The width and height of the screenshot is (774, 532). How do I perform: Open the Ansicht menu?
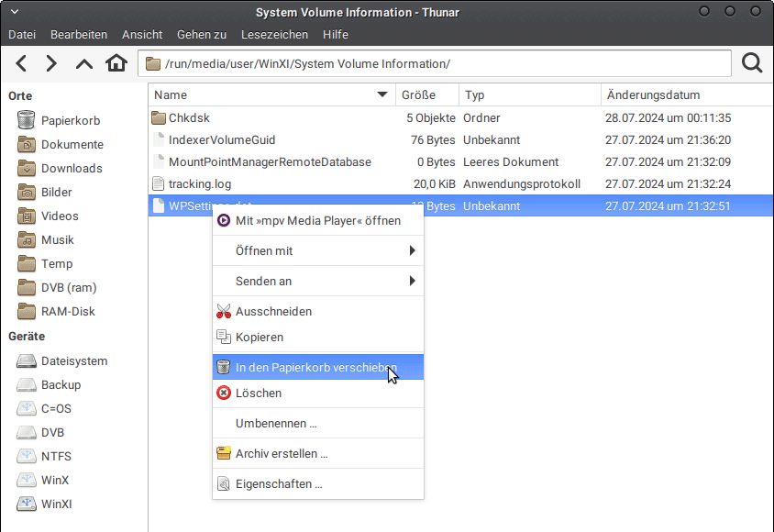pos(142,35)
